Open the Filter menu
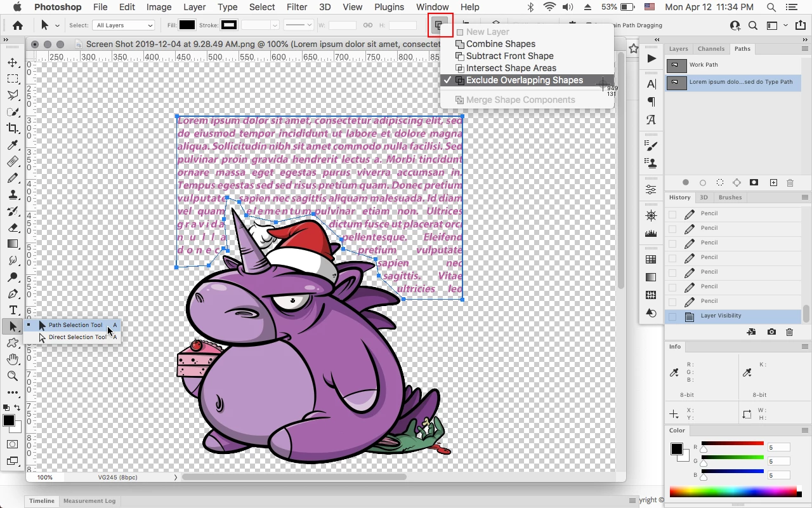The height and width of the screenshot is (508, 812). point(297,8)
